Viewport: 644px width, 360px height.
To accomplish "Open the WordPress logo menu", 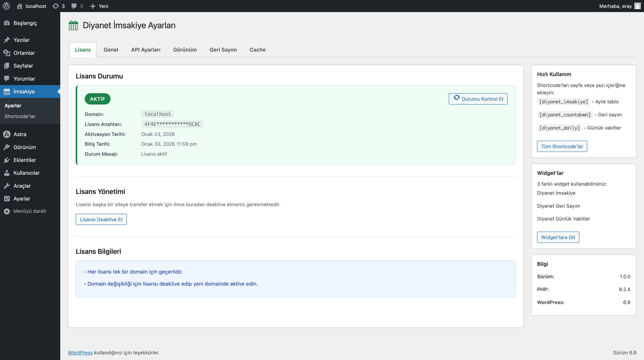I will 7,6.
